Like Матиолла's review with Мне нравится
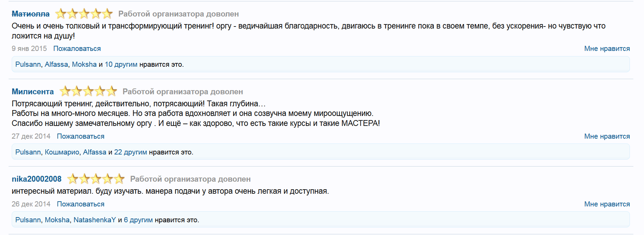The height and width of the screenshot is (235, 644). coord(607,49)
